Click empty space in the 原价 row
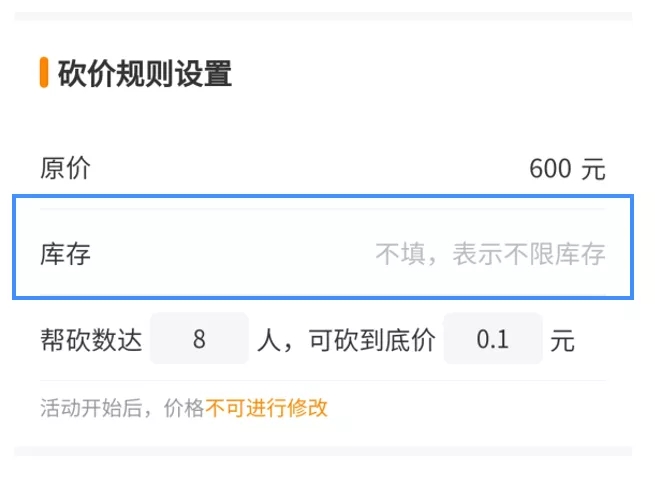 [300, 169]
